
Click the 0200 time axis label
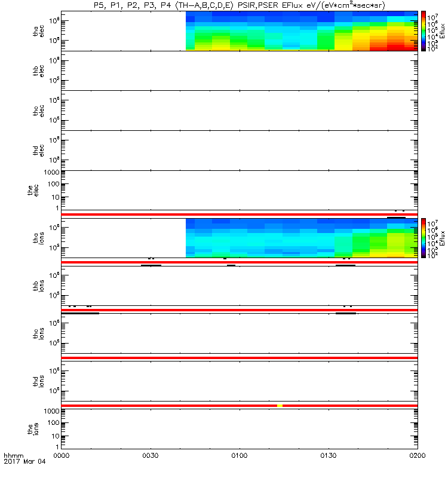(x=418, y=455)
